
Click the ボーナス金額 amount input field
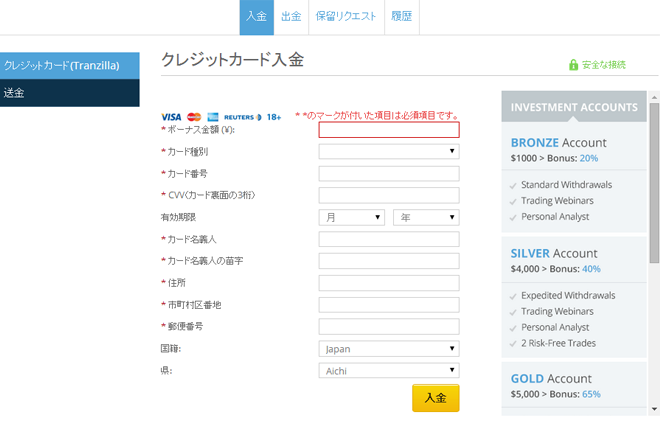pos(388,130)
